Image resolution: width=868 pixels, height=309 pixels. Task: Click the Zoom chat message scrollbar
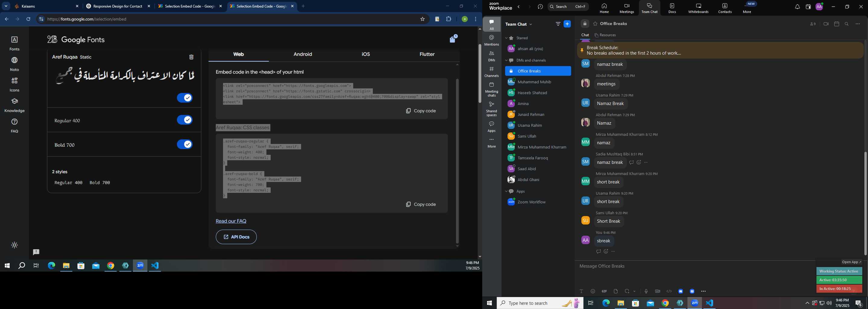865,203
